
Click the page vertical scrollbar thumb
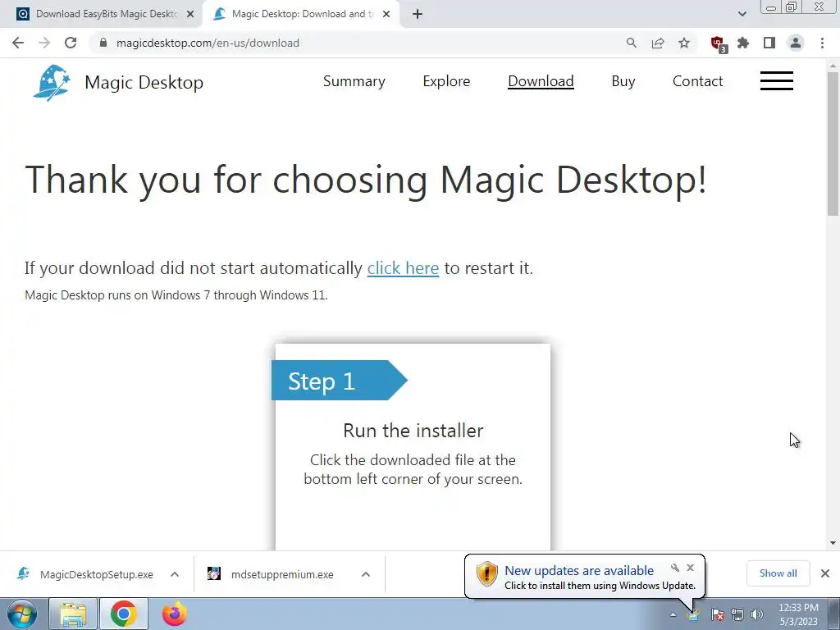pyautogui.click(x=833, y=144)
